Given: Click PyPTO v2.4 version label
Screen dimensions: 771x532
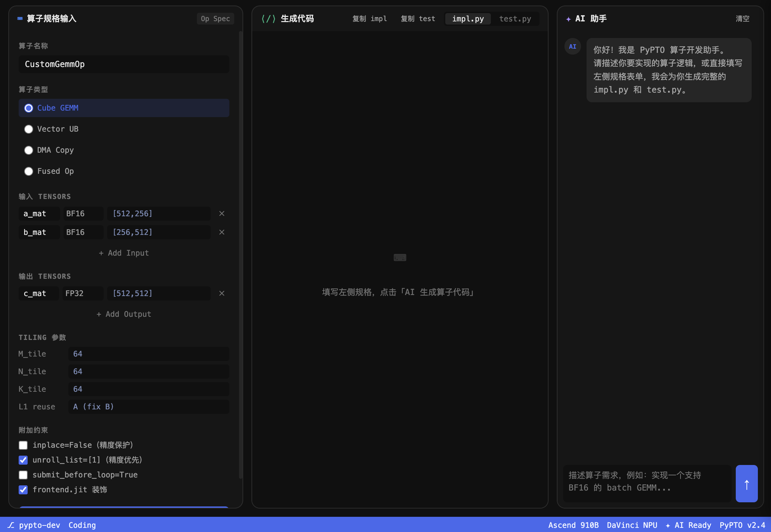Looking at the screenshot, I should [x=742, y=525].
